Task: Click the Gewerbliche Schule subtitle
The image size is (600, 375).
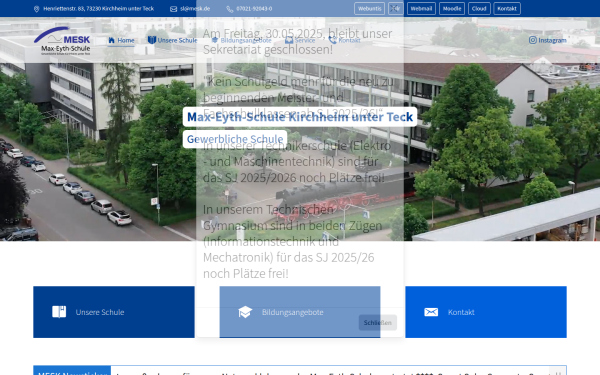Action: (x=235, y=139)
